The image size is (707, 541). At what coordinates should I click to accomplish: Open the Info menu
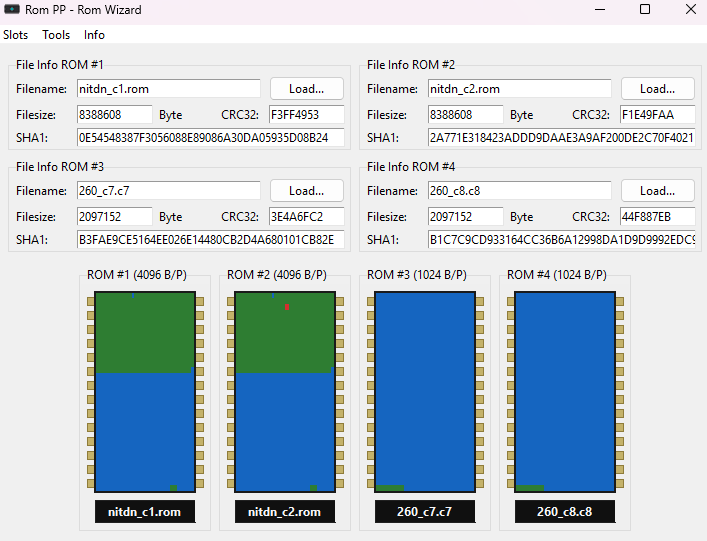[x=94, y=35]
